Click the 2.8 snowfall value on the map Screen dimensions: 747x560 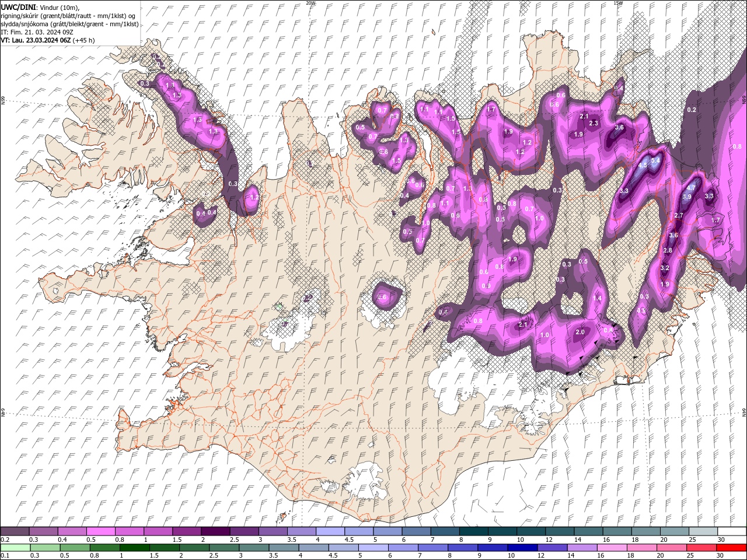click(668, 250)
